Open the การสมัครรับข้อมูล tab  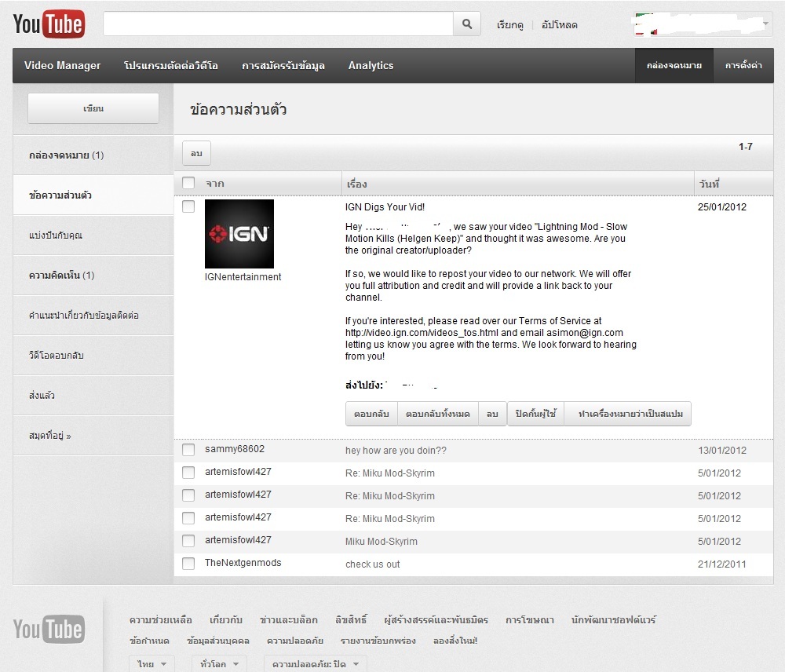click(283, 66)
